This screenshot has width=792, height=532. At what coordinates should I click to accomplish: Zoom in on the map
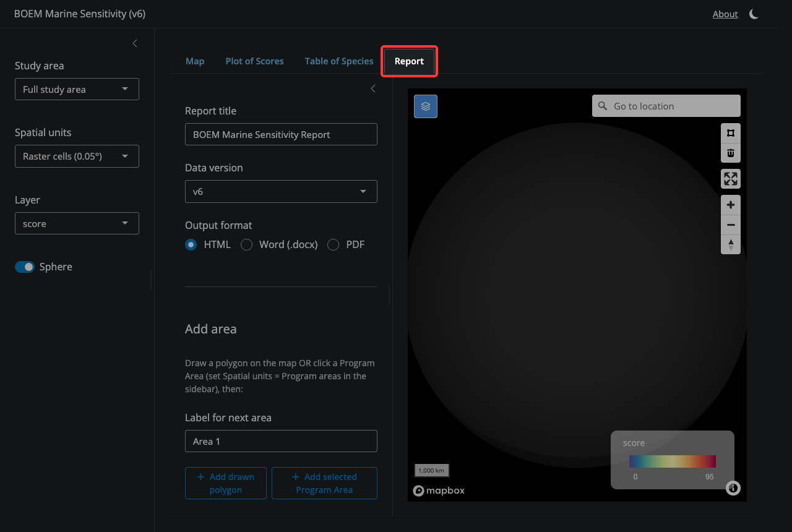(x=731, y=205)
